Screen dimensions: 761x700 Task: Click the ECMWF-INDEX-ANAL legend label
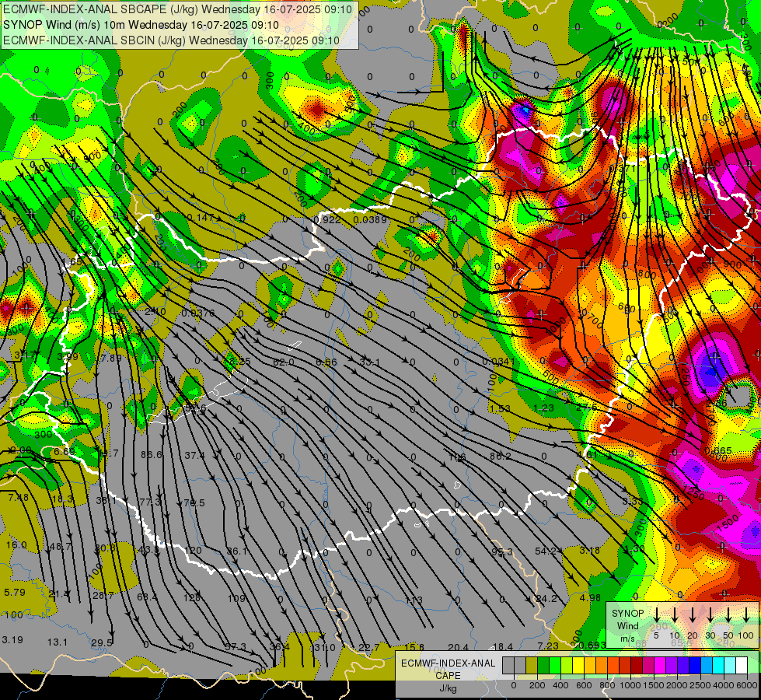coord(448,663)
